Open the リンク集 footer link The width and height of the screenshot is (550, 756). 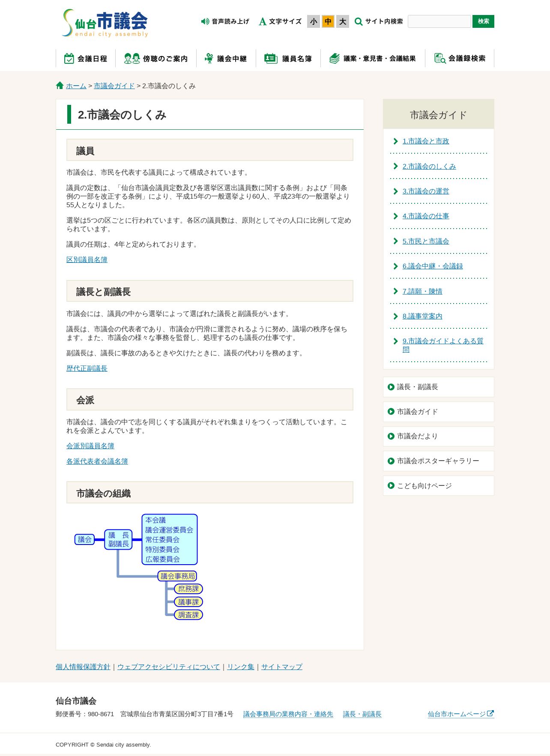[x=241, y=667]
